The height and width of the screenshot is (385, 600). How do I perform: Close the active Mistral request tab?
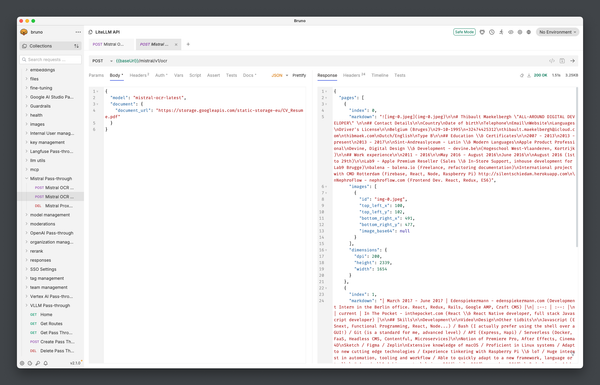tap(176, 44)
